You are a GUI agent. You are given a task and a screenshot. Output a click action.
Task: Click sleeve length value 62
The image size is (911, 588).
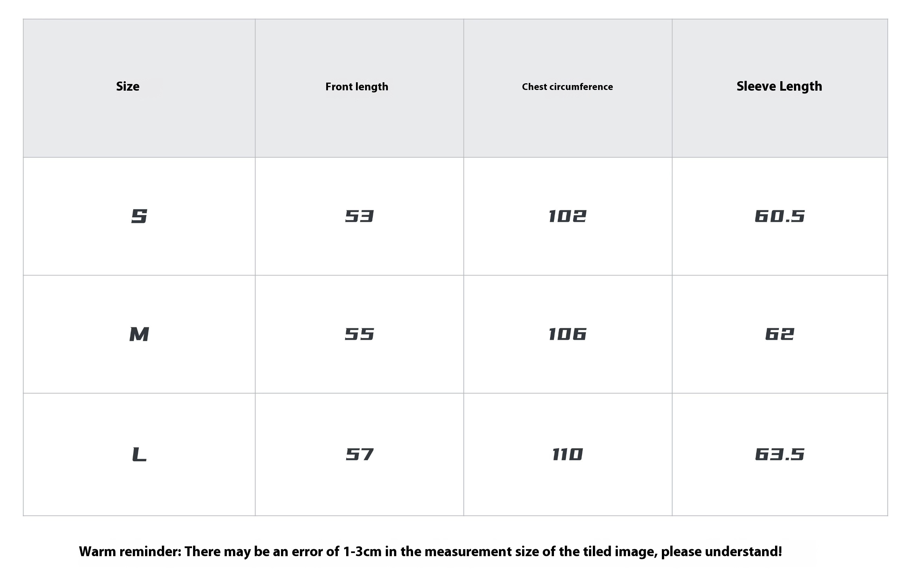[780, 334]
